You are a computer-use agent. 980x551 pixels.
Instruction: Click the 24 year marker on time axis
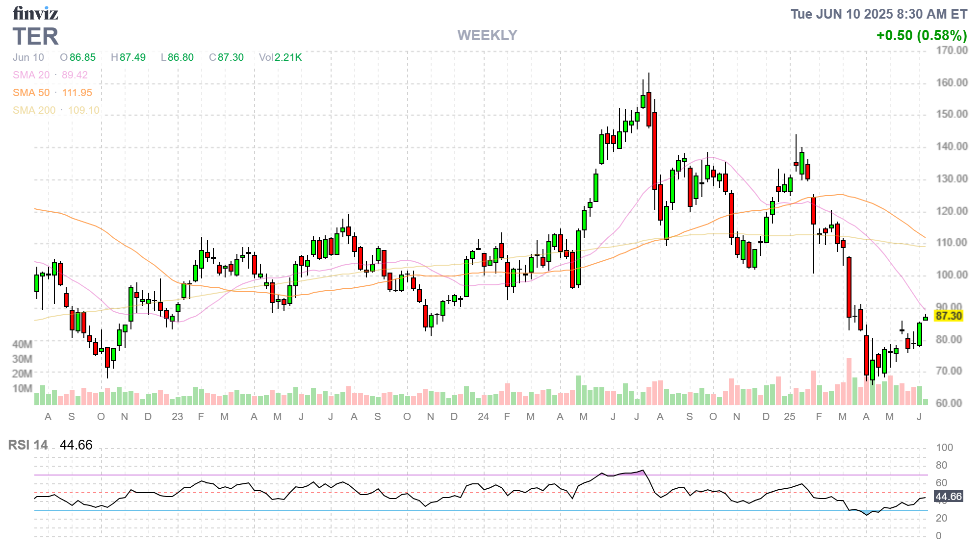pyautogui.click(x=483, y=417)
